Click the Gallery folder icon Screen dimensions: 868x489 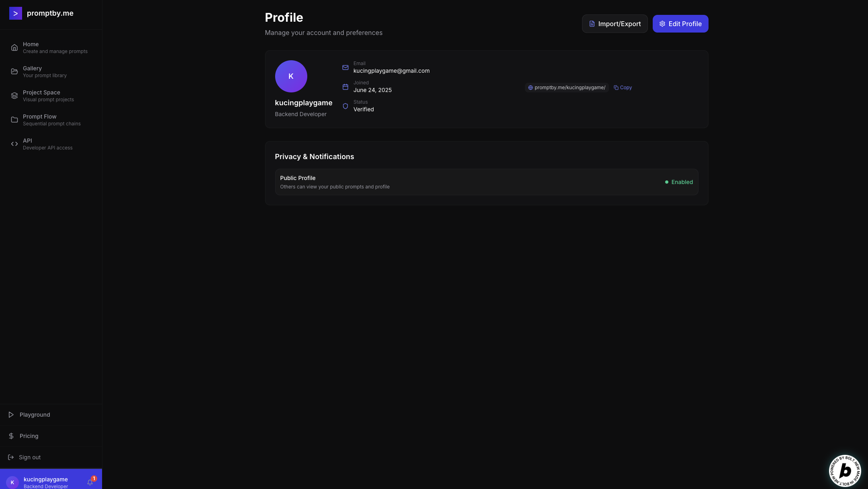[14, 72]
